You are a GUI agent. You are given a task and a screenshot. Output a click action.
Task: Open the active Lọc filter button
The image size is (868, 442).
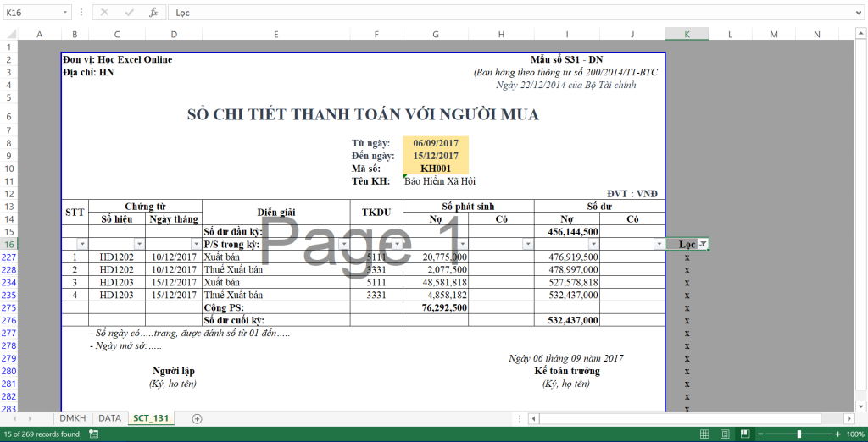[703, 244]
